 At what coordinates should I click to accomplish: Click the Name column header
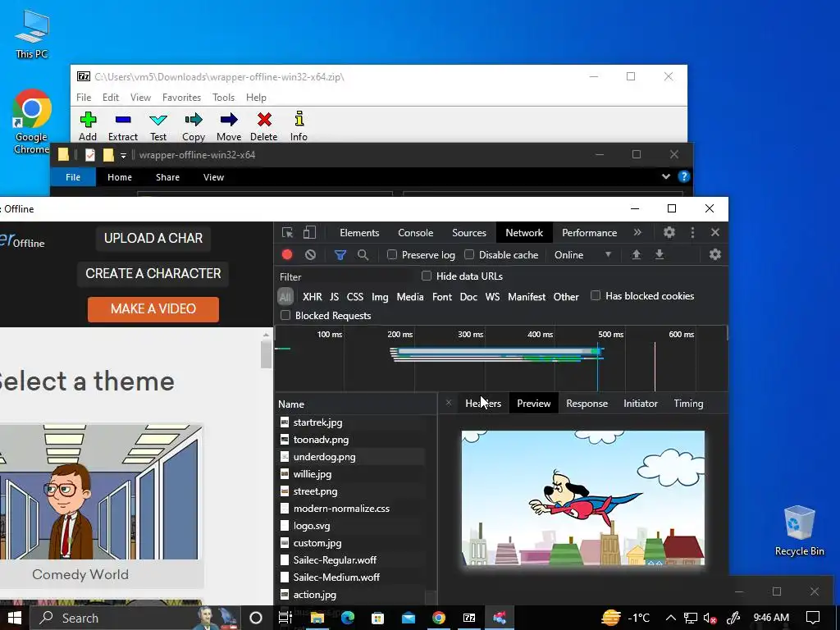tap(356, 404)
